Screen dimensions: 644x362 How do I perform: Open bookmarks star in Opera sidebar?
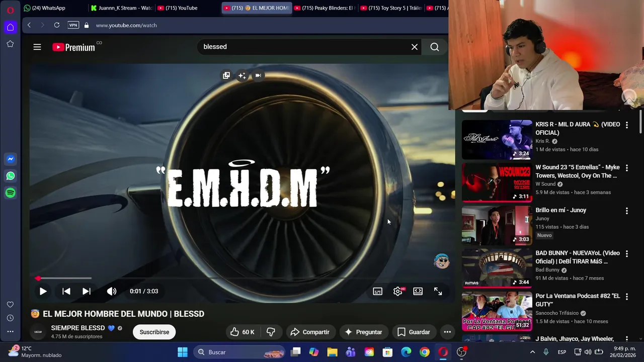coord(10,44)
